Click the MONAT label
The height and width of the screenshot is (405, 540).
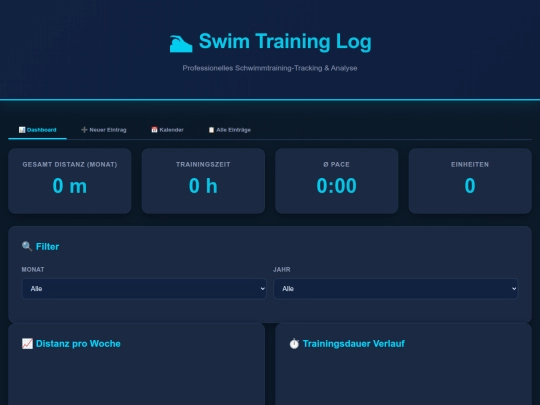(x=33, y=269)
